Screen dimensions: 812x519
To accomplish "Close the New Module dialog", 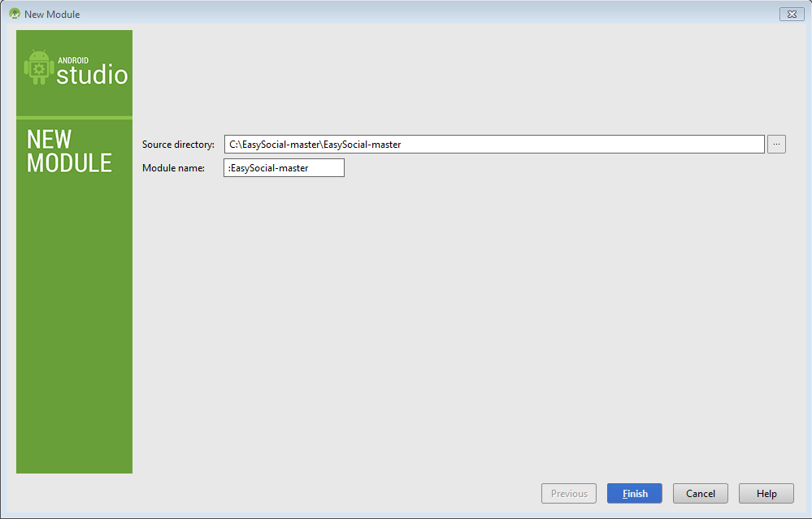I will (x=792, y=14).
